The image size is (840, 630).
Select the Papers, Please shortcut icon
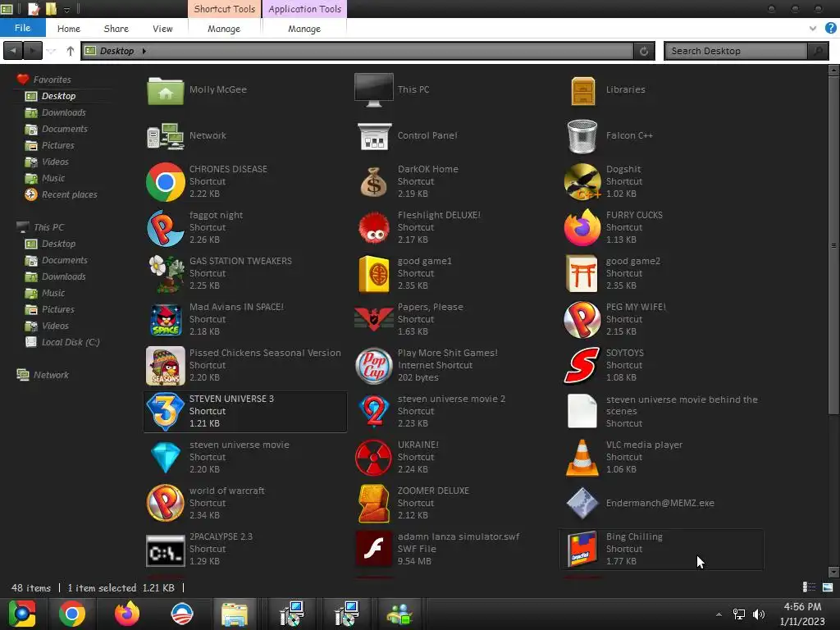point(374,319)
